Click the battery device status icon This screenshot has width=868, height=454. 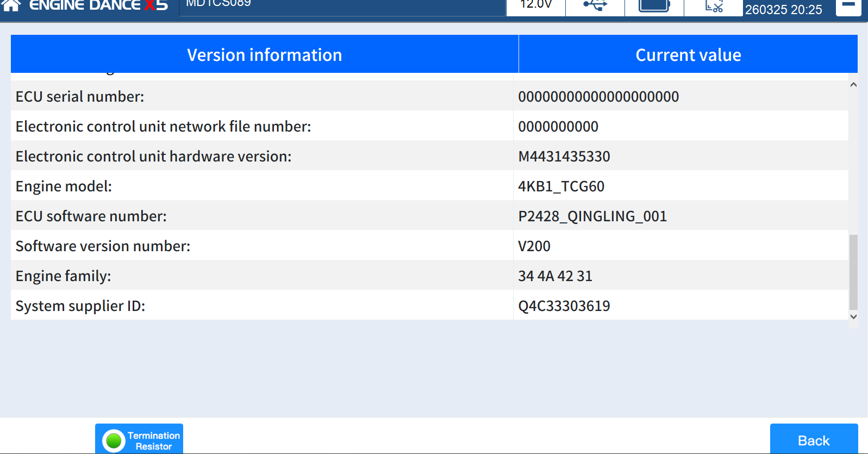point(654,6)
